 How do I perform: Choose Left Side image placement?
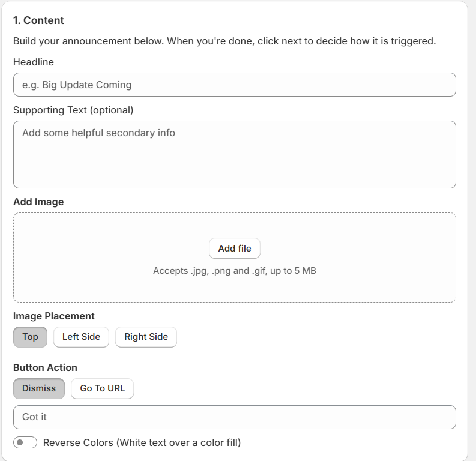(x=81, y=337)
